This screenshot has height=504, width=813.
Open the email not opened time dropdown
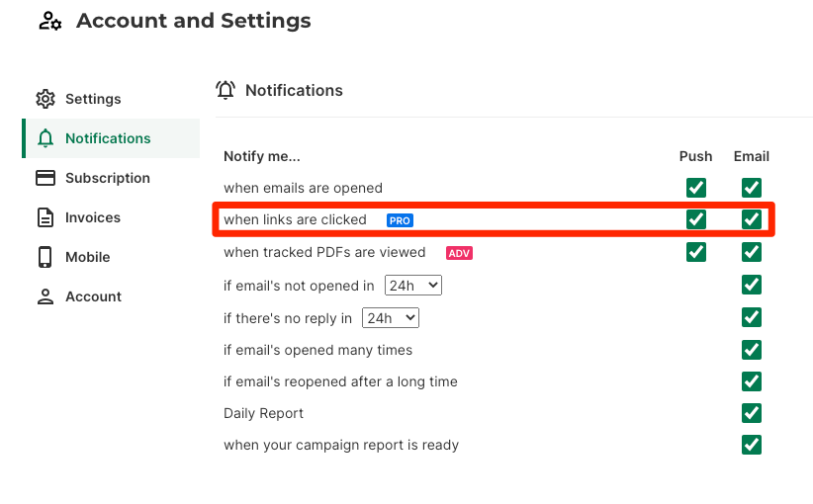[x=412, y=286]
